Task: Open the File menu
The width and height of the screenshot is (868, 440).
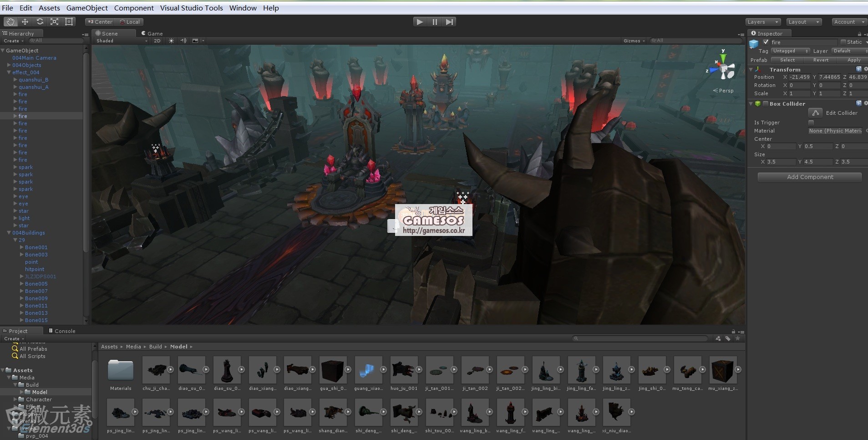Action: (7, 8)
